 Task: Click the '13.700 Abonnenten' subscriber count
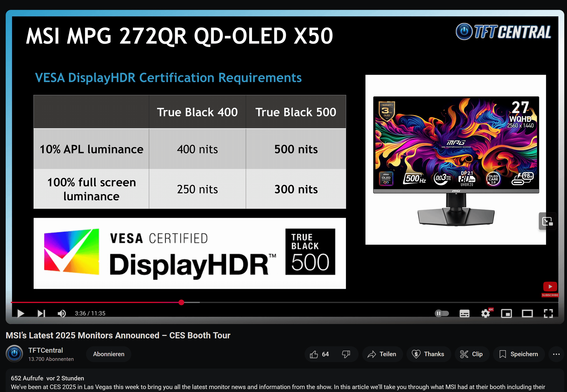click(51, 359)
